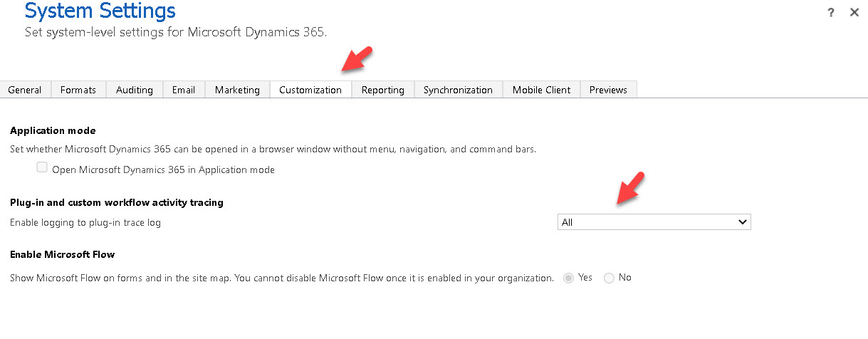Image resolution: width=868 pixels, height=339 pixels.
Task: Open the Formats tab
Action: (x=78, y=90)
